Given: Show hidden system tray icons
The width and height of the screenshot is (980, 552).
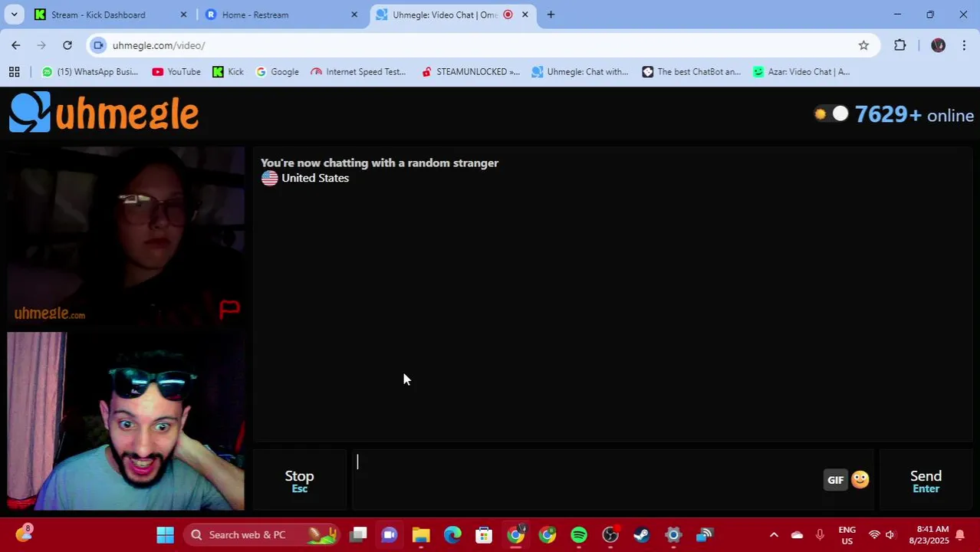Looking at the screenshot, I should click(774, 534).
